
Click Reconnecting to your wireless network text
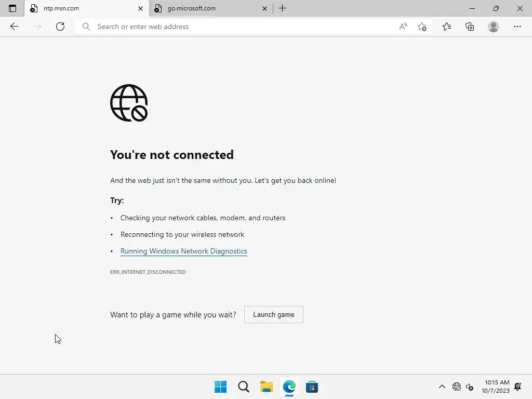[x=182, y=234]
